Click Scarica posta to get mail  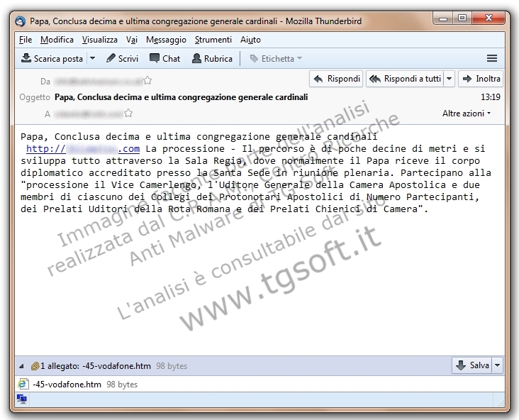[52, 59]
